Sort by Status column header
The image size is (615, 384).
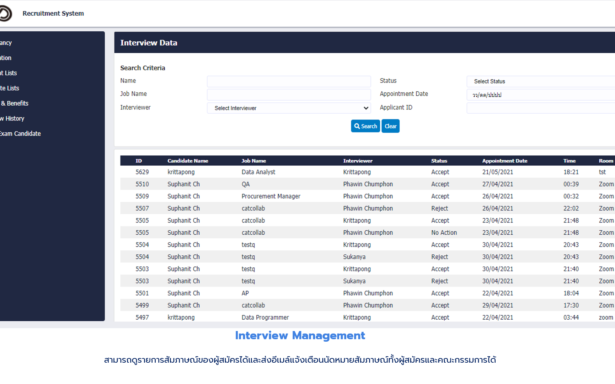pyautogui.click(x=439, y=161)
